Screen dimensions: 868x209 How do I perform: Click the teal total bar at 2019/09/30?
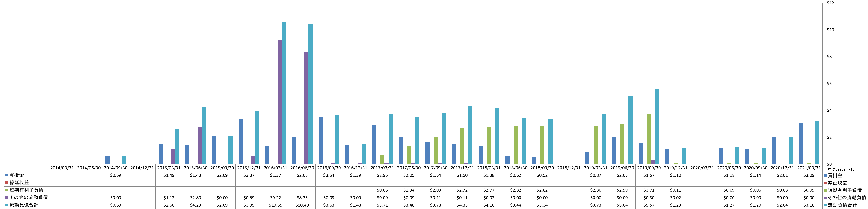(x=657, y=127)
